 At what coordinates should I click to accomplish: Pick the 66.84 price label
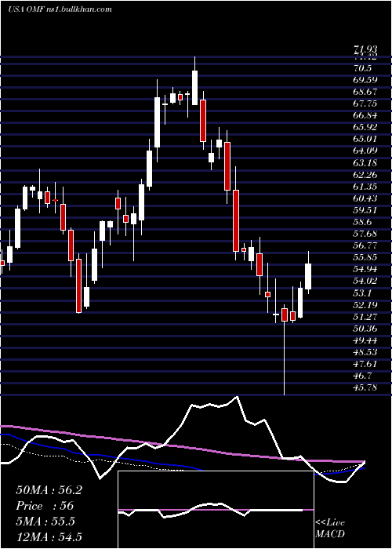click(365, 115)
